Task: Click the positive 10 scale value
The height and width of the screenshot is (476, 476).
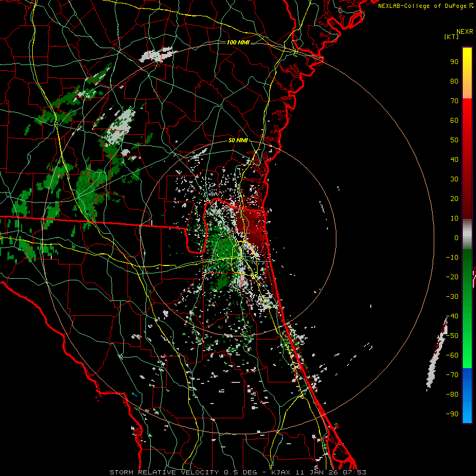Action: pos(454,218)
